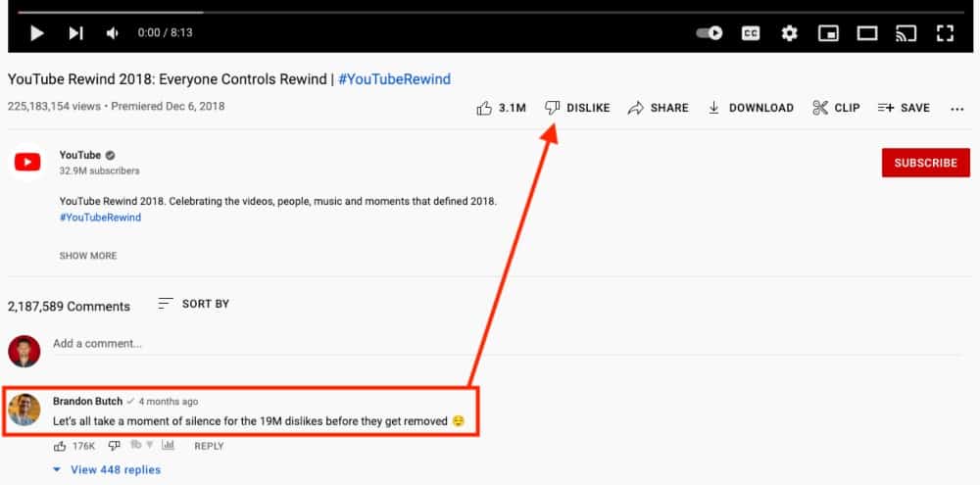
Task: Switch to theater mode
Action: pyautogui.click(x=867, y=33)
